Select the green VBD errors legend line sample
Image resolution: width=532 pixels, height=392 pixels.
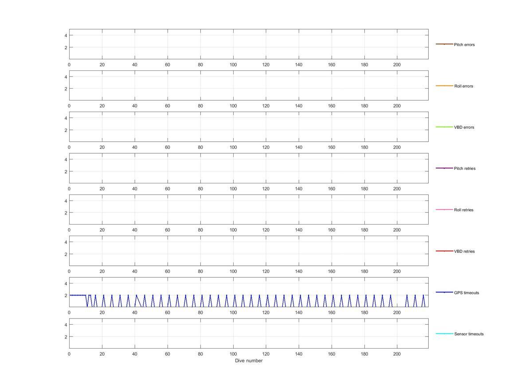pos(444,127)
